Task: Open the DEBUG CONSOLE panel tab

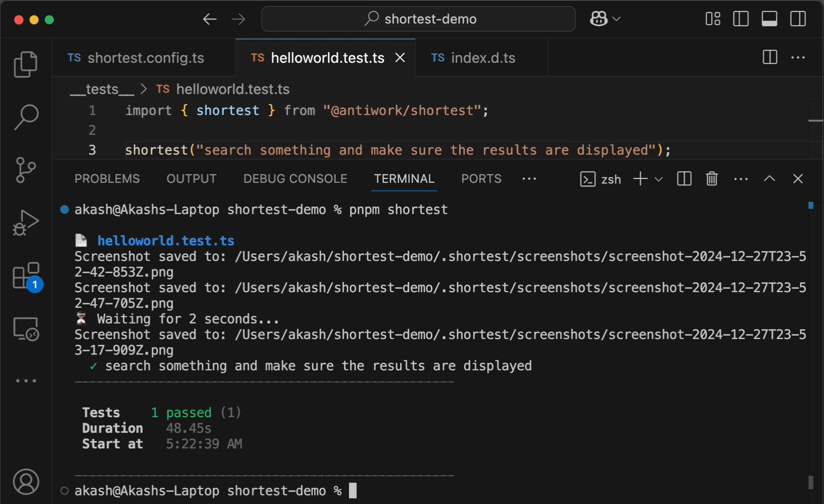Action: point(295,178)
